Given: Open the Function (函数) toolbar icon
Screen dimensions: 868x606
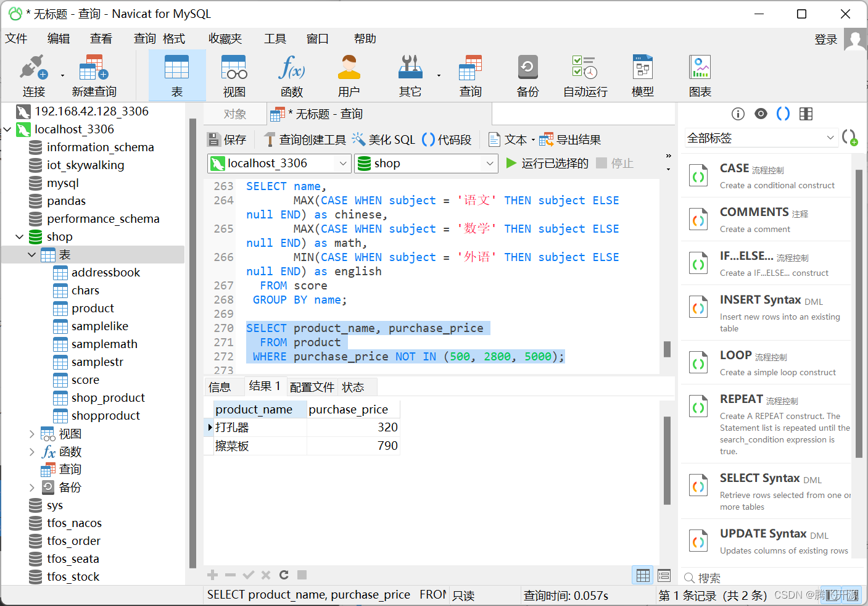Looking at the screenshot, I should [291, 76].
